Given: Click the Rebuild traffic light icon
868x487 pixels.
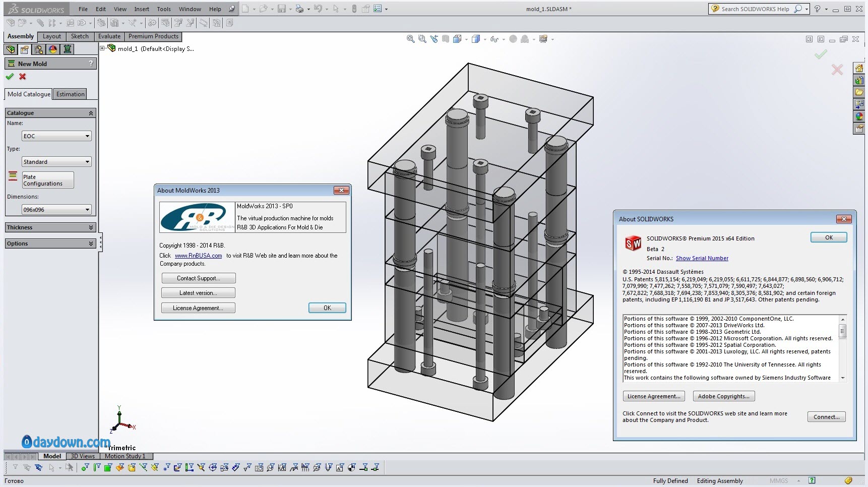Looking at the screenshot, I should pyautogui.click(x=354, y=9).
